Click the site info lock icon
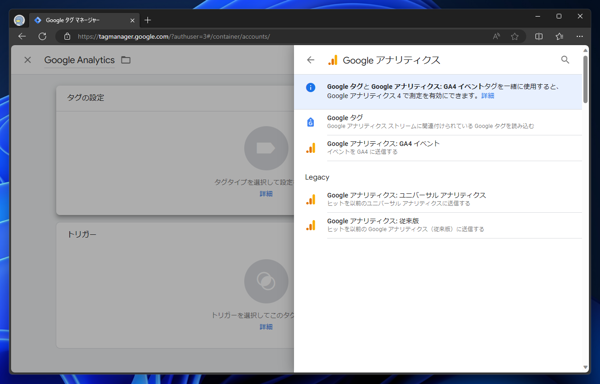The image size is (600, 384). click(x=67, y=36)
